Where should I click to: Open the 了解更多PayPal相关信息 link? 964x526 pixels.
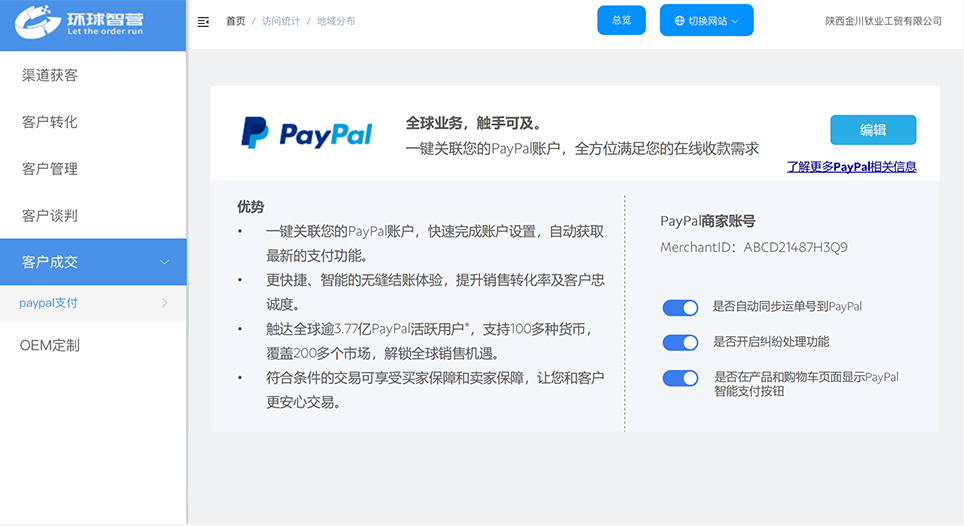pos(851,167)
